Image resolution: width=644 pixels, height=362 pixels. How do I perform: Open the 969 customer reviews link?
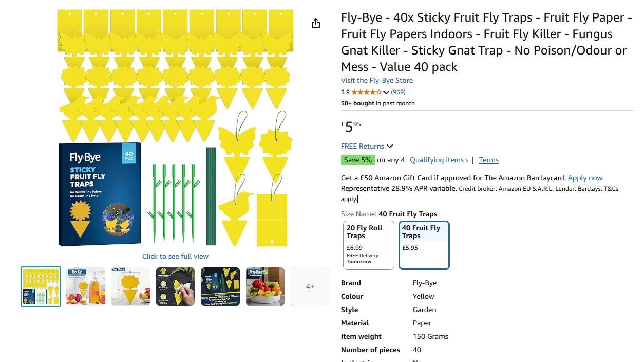(398, 92)
